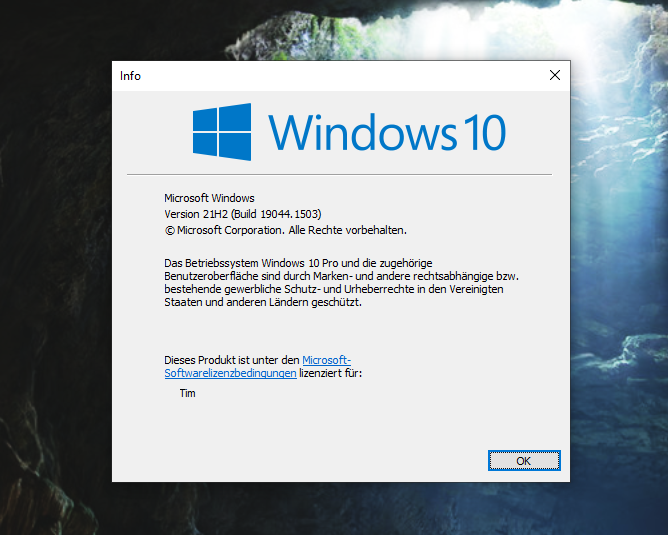Image resolution: width=668 pixels, height=535 pixels.
Task: Click the Microsoft Corporation copyright line
Action: click(x=285, y=230)
